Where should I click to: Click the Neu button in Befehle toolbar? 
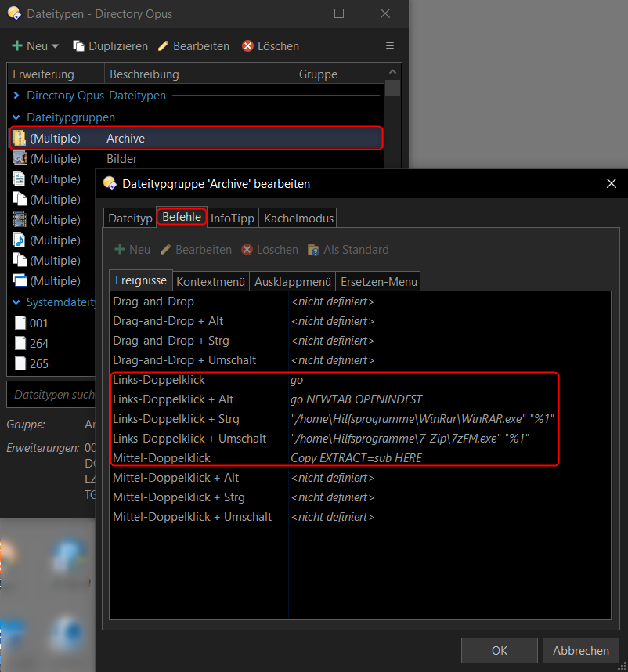click(x=132, y=249)
